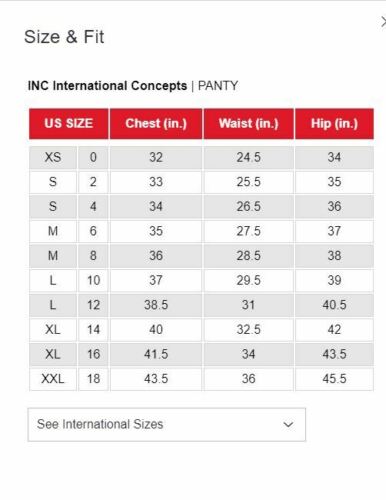Click the waist value 32.5 cell

249,330
